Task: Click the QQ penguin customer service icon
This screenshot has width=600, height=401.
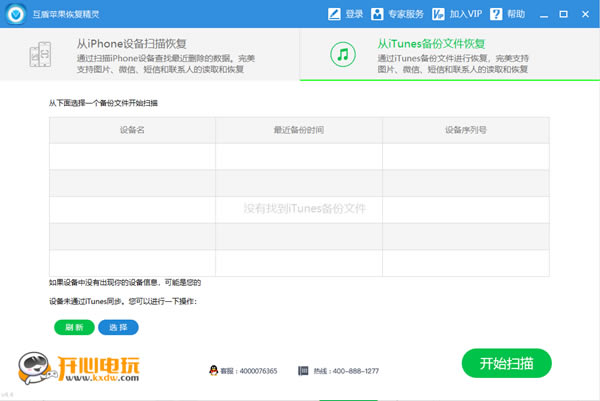Action: tap(214, 370)
